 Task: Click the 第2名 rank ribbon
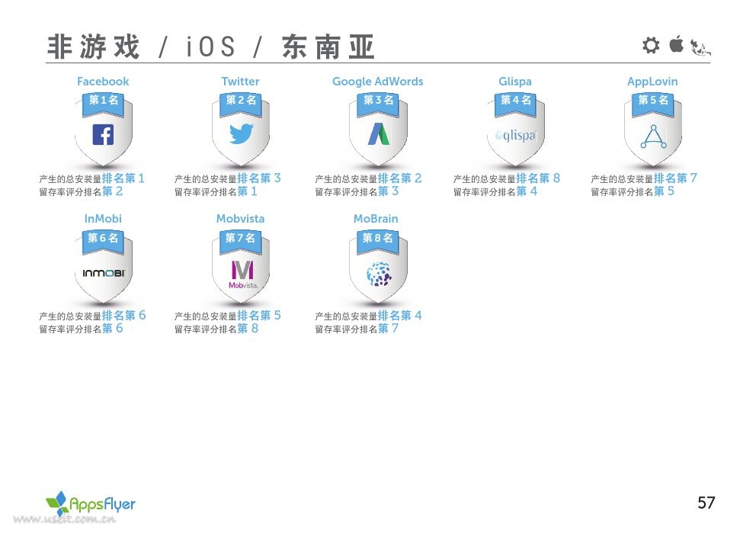point(241,104)
